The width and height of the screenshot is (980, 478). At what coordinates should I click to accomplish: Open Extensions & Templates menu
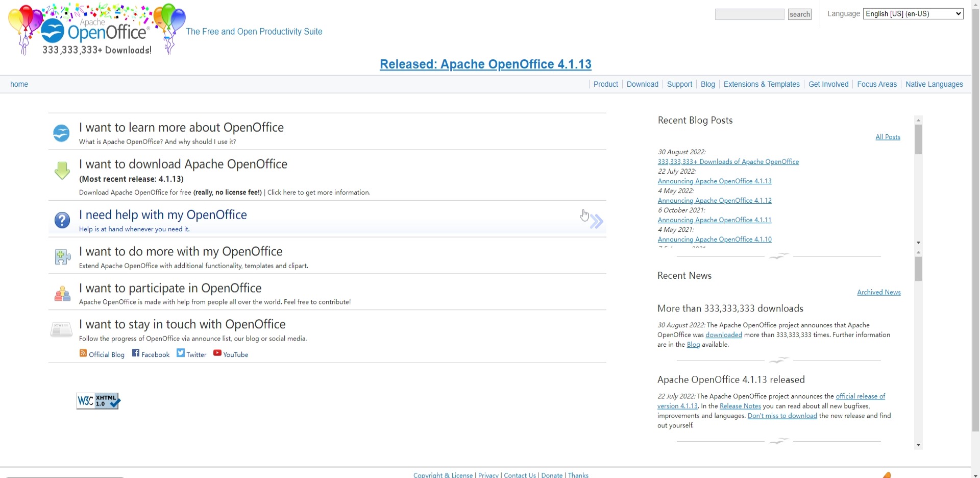tap(762, 84)
